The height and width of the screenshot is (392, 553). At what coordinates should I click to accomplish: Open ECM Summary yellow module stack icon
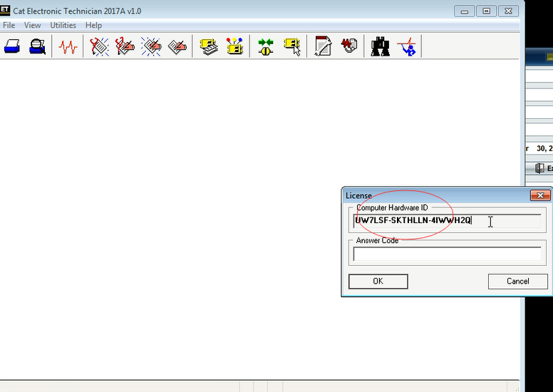coord(208,46)
